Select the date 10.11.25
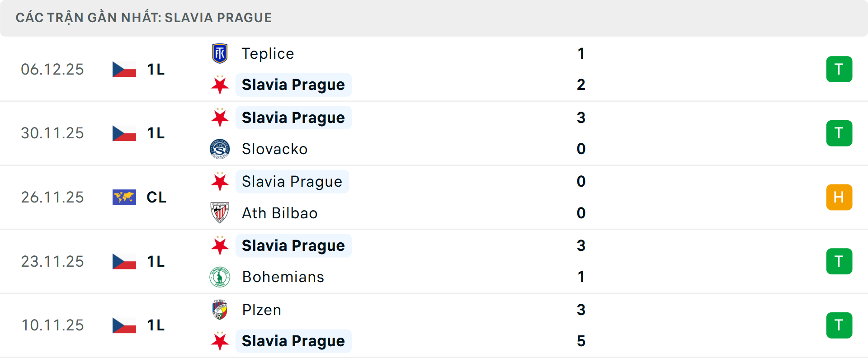This screenshot has width=868, height=358. 52,325
